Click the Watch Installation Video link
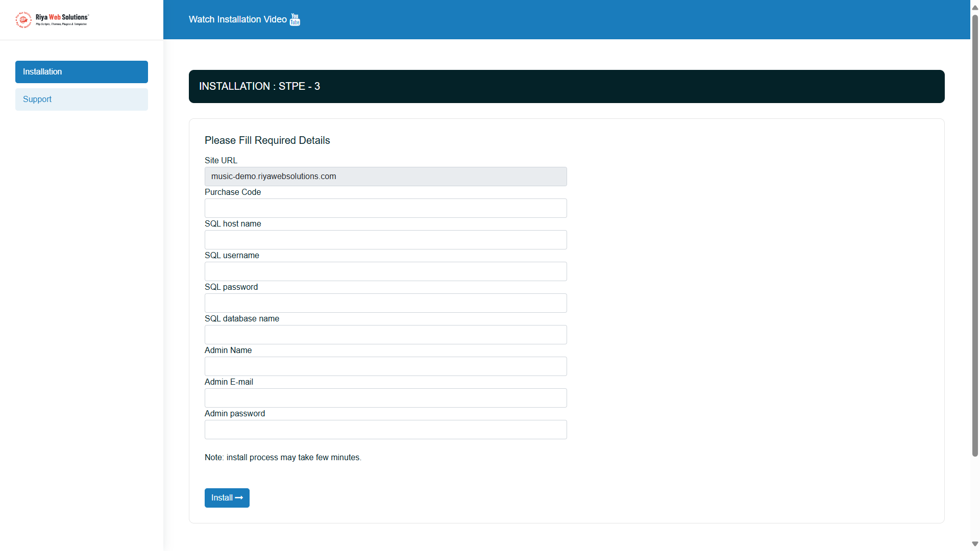Viewport: 980px width, 551px height. [x=238, y=19]
